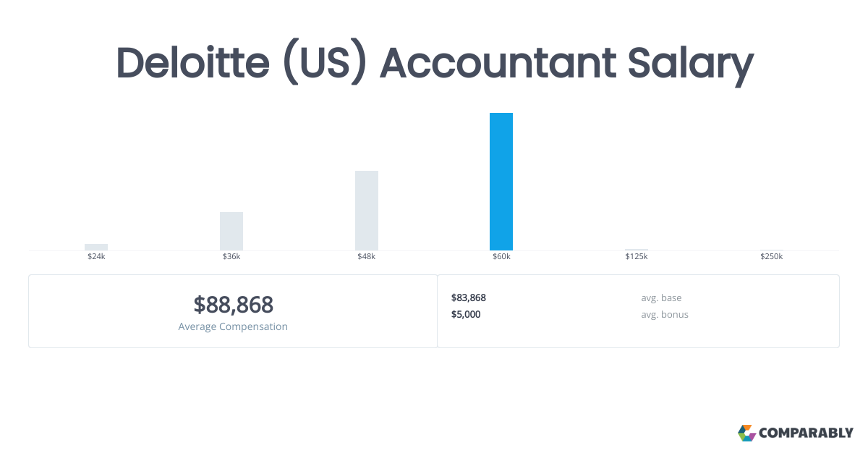Click the $48k axis label
Image resolution: width=868 pixels, height=456 pixels.
pos(367,257)
